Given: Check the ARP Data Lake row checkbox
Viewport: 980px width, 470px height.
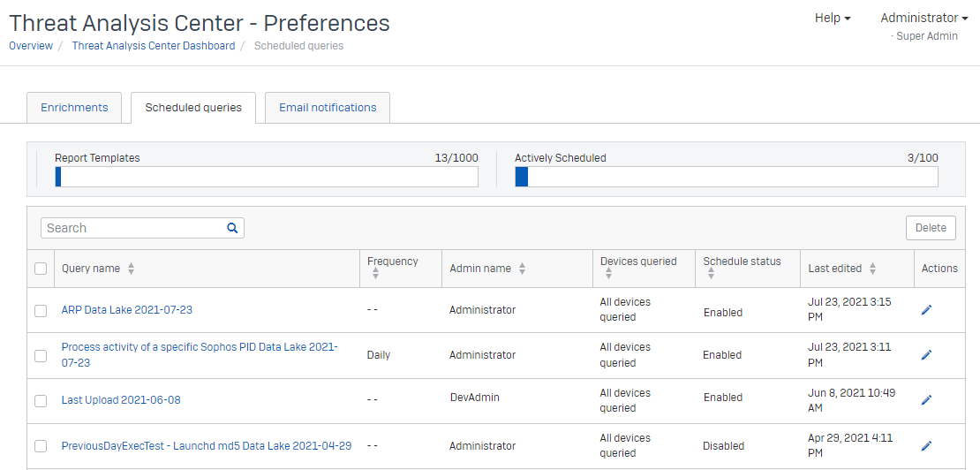Looking at the screenshot, I should [x=41, y=311].
